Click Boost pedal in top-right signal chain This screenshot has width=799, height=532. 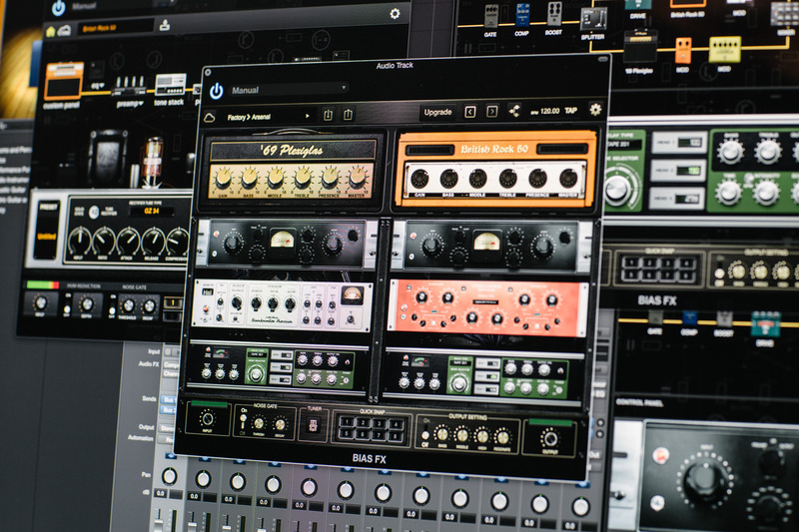point(554,13)
